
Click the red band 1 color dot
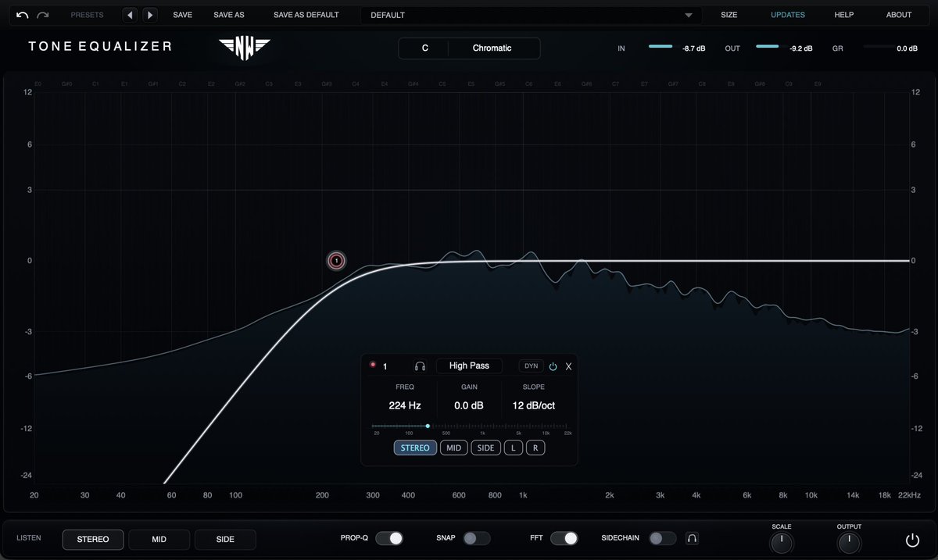tap(372, 365)
